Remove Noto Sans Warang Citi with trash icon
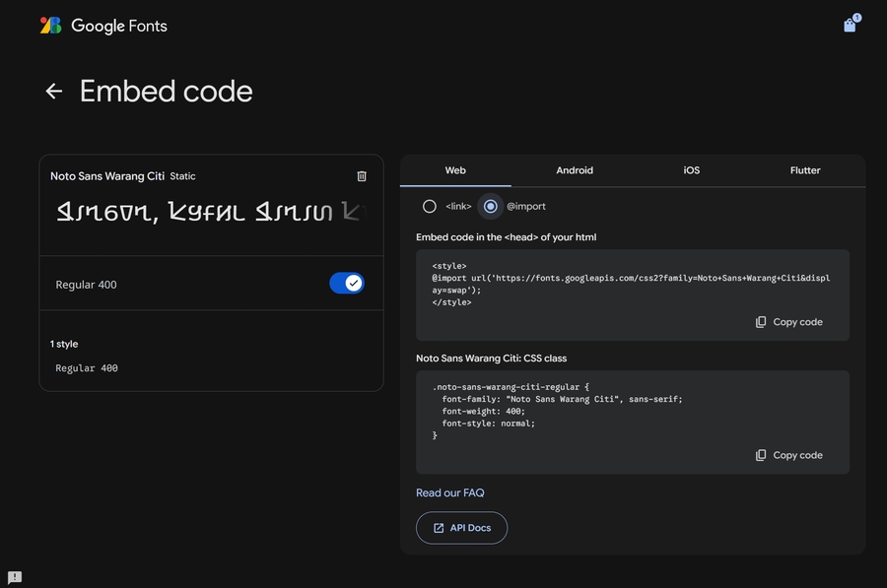Screen dimensions: 887x588 click(x=362, y=176)
